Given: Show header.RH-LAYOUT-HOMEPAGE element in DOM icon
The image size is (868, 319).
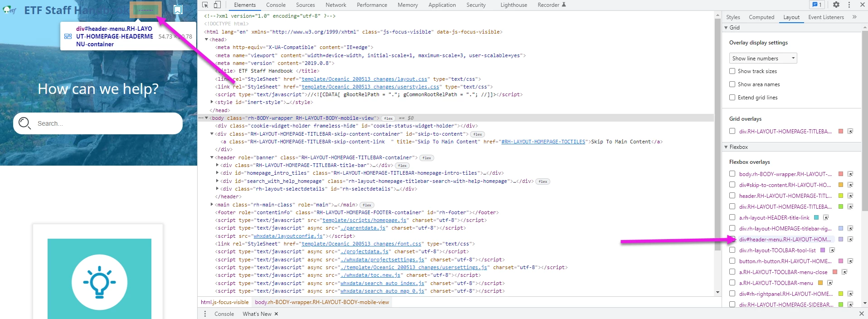Looking at the screenshot, I should pyautogui.click(x=850, y=196).
